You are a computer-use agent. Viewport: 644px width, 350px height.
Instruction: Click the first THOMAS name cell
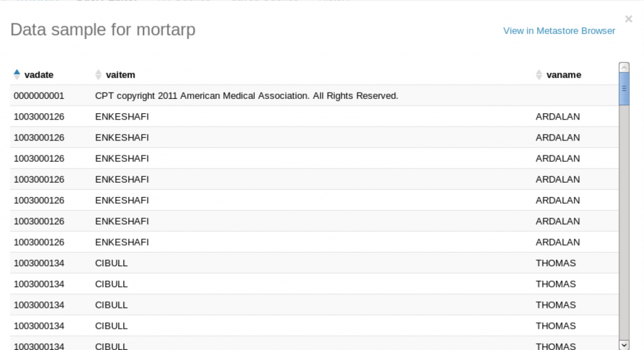click(x=556, y=263)
